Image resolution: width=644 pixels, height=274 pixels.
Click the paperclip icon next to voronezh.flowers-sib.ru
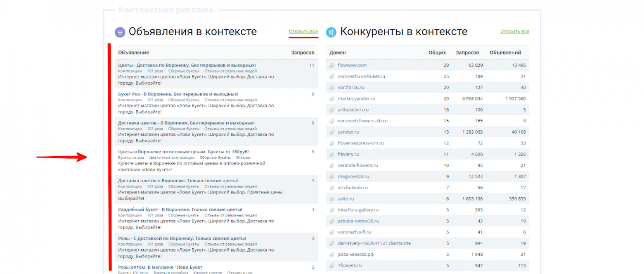331,121
